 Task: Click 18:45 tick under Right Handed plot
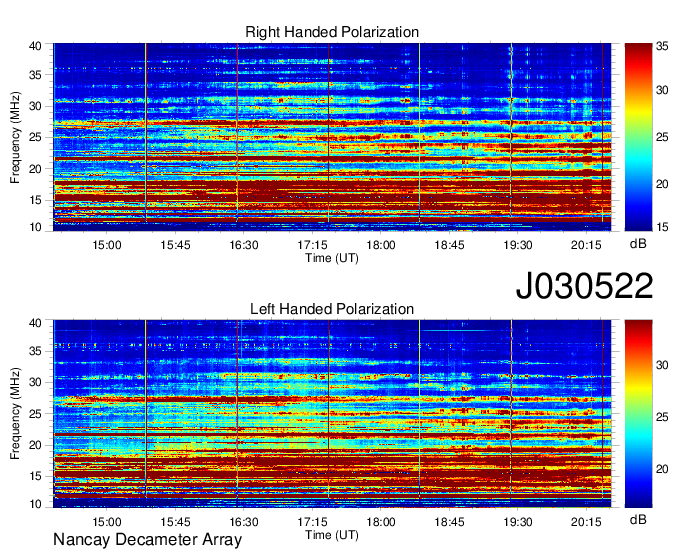449,245
